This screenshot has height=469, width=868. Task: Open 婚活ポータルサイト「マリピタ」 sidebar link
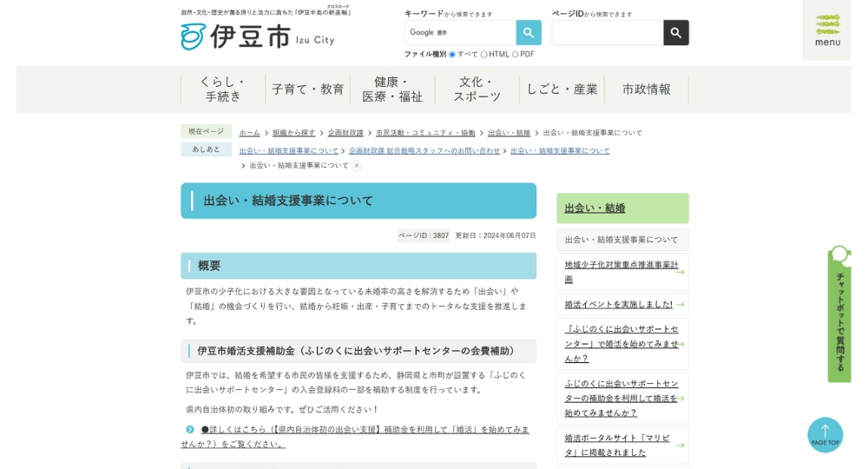622,446
